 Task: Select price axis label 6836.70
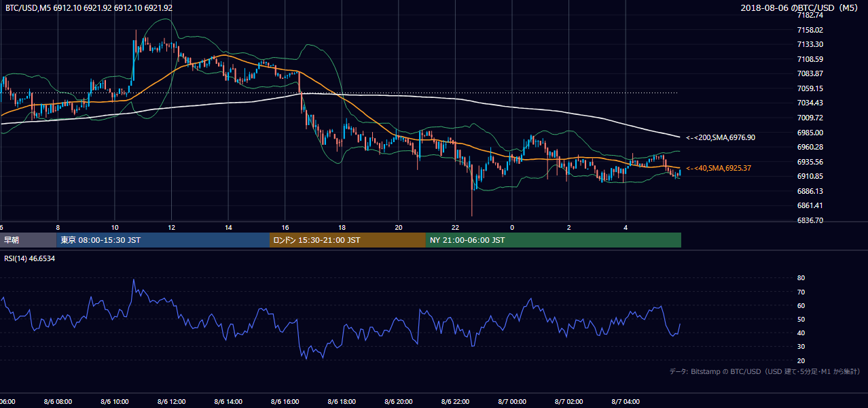pos(810,220)
